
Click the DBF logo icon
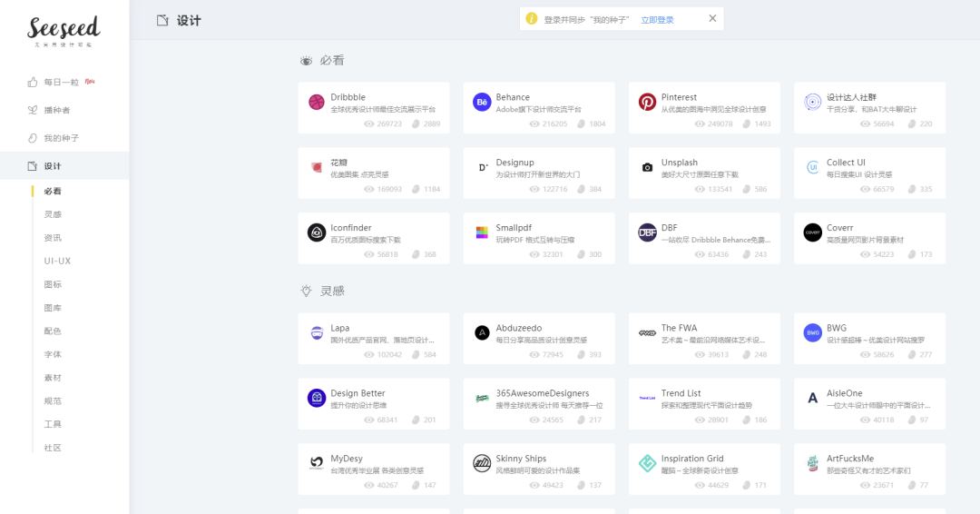pos(647,232)
